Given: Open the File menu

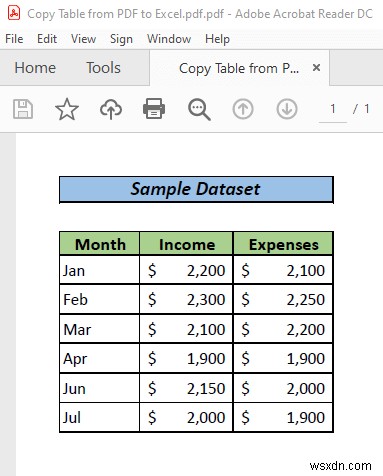Looking at the screenshot, I should (14, 39).
